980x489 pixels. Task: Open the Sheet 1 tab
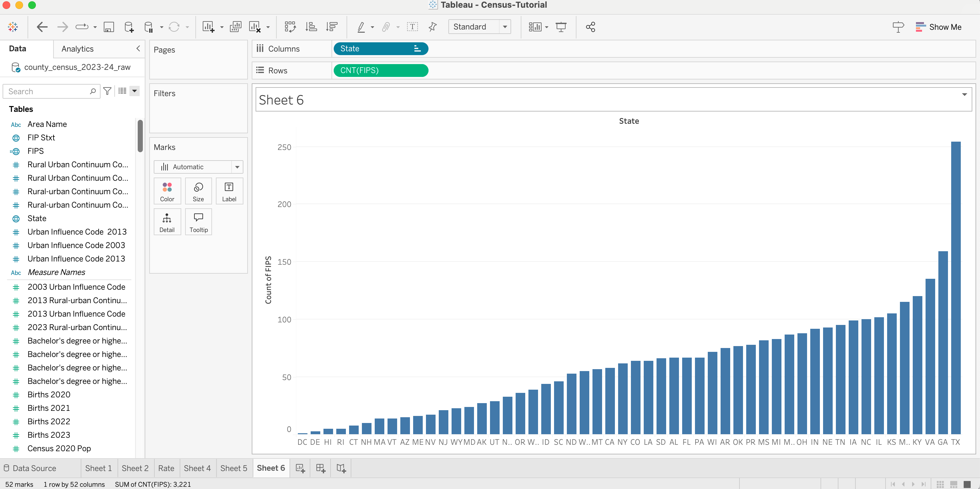(99, 468)
